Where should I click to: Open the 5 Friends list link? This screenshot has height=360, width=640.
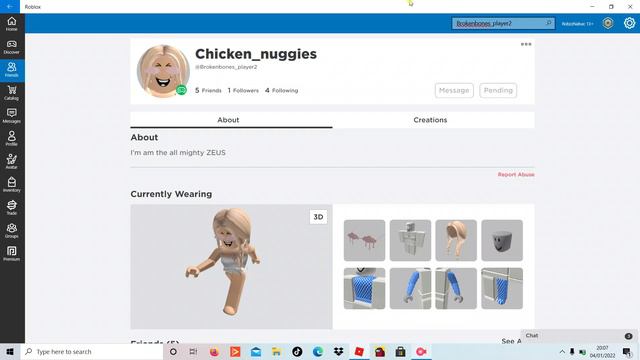pos(208,90)
